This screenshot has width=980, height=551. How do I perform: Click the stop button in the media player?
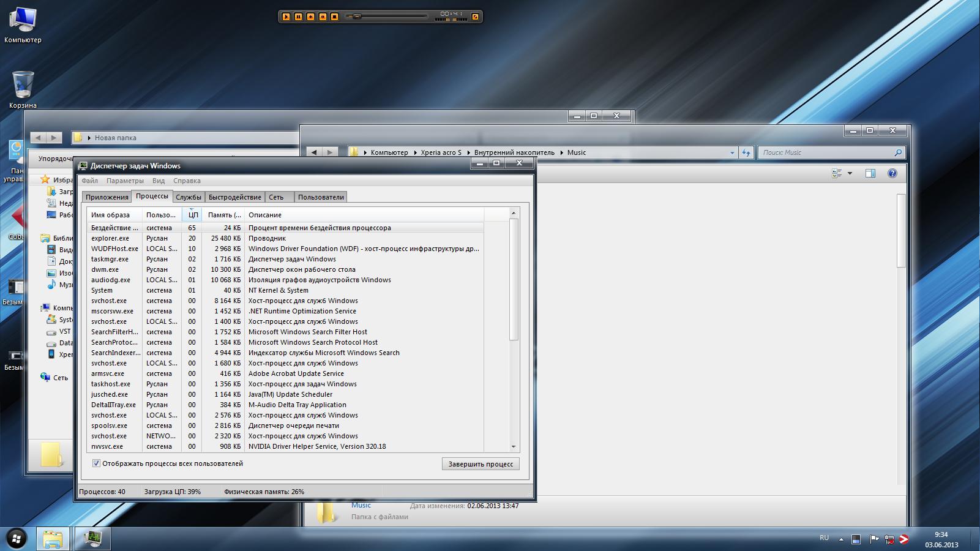pyautogui.click(x=334, y=17)
